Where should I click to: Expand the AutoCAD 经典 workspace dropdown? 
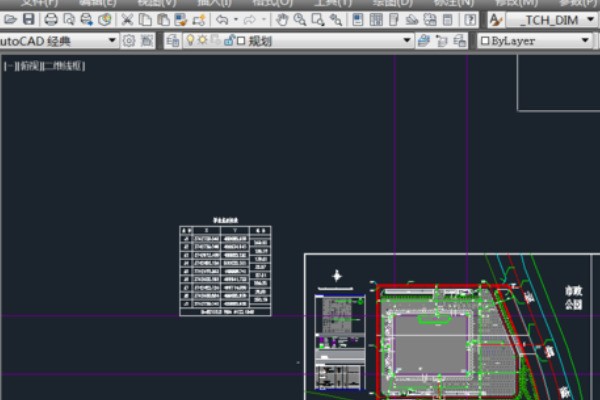click(x=112, y=41)
